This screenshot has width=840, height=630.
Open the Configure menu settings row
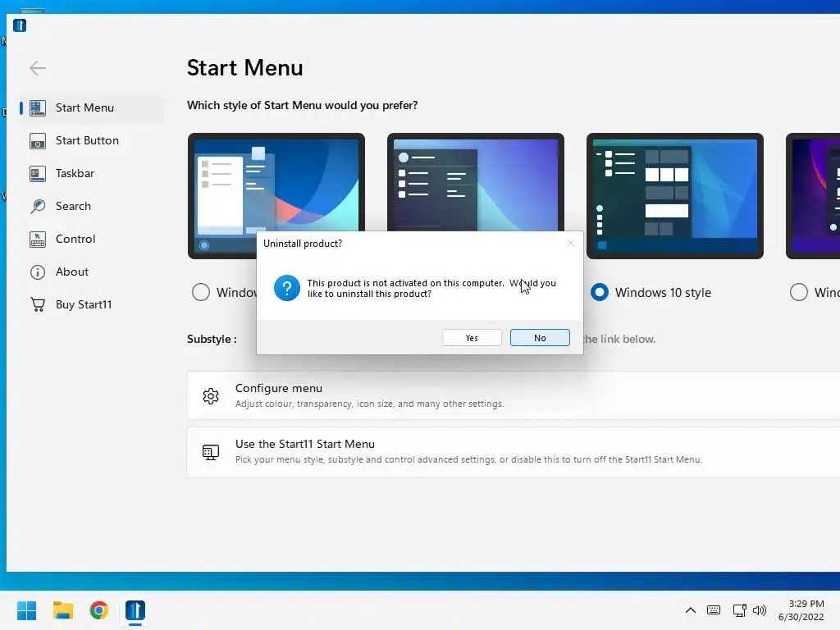point(514,395)
